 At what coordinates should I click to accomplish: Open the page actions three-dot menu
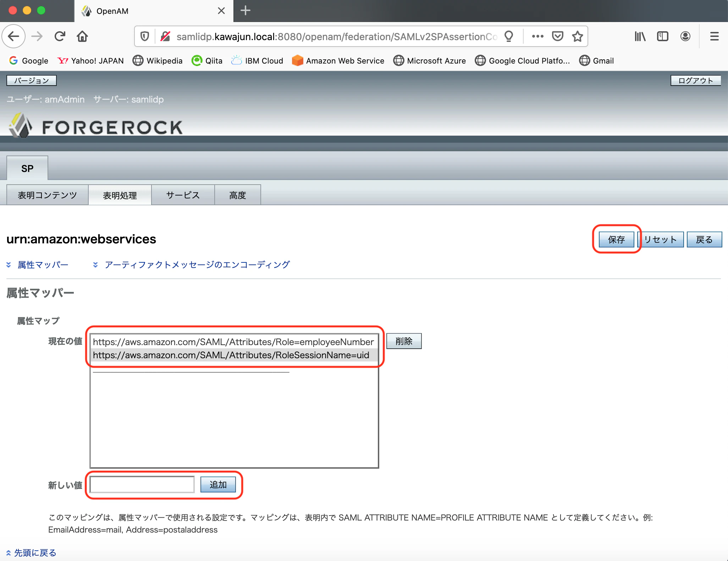coord(538,36)
